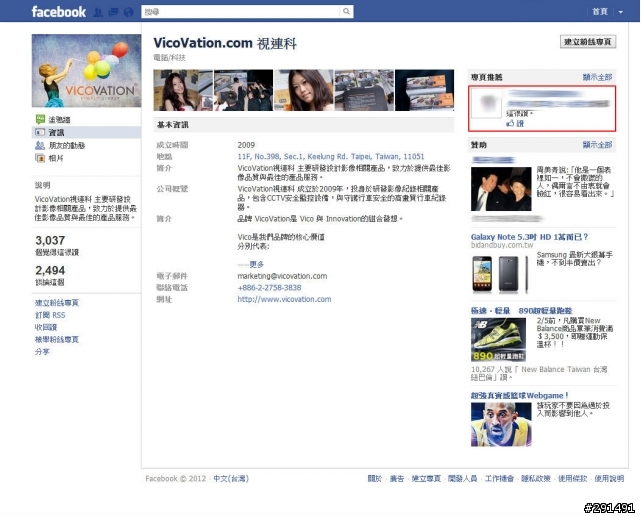Show all sponsored ads link
Viewport: 641px width, 516px height.
tap(597, 144)
